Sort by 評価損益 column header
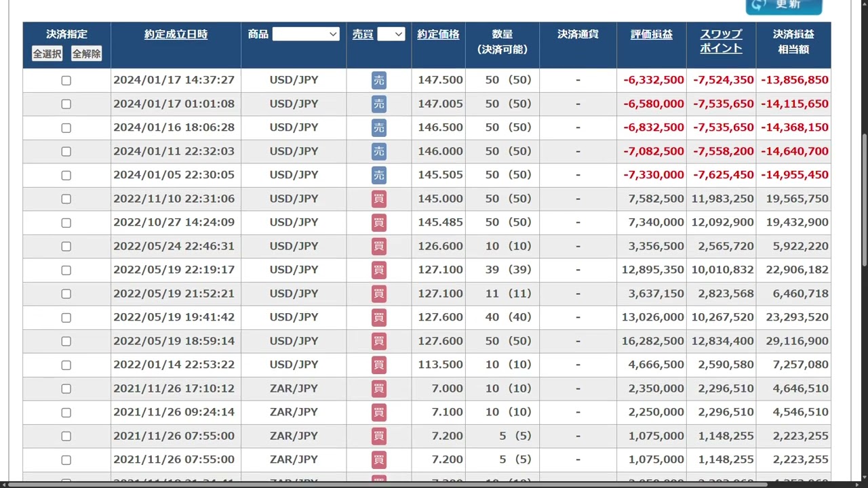This screenshot has width=868, height=488. (x=651, y=34)
